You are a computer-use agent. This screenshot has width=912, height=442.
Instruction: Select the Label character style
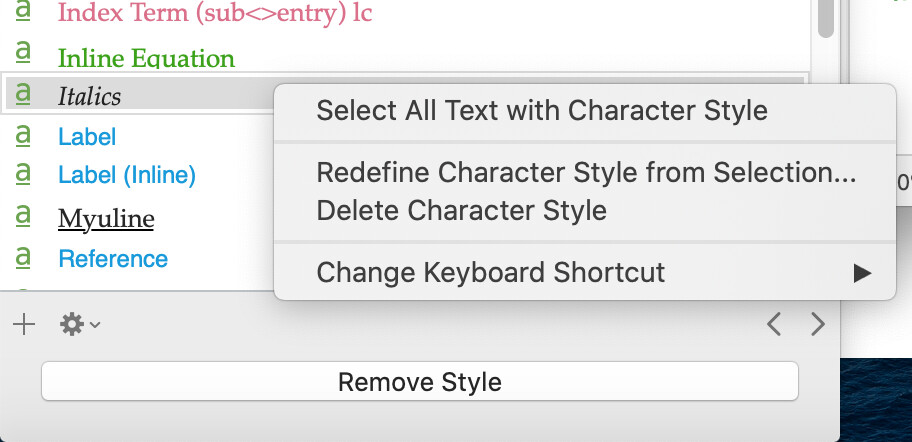tap(87, 137)
